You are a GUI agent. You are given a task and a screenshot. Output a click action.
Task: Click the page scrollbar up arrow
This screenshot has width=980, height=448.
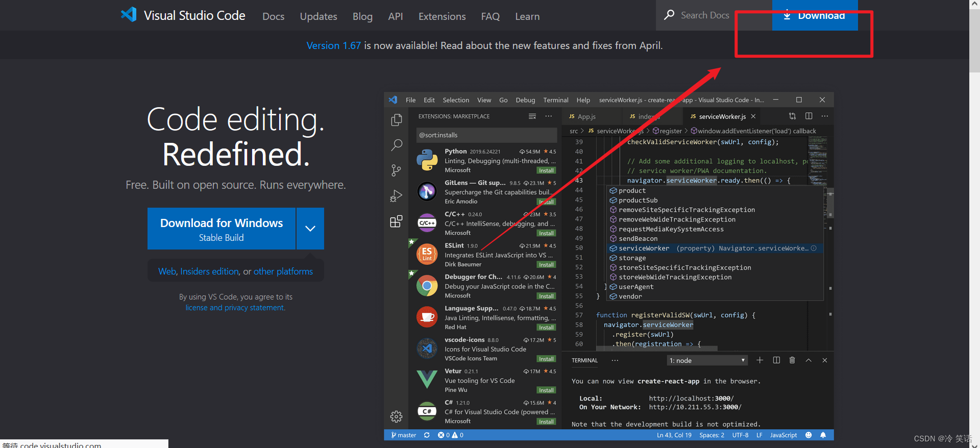point(974,4)
